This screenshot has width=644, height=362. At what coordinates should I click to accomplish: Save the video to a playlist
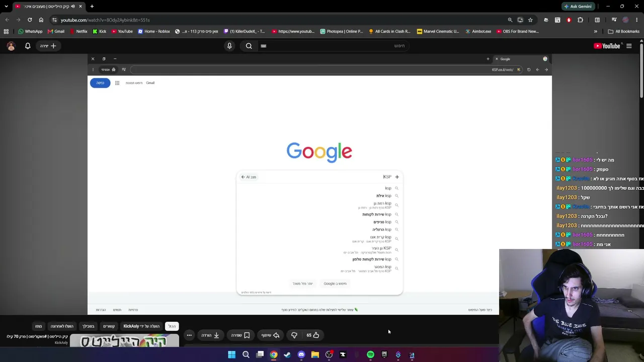(240, 335)
